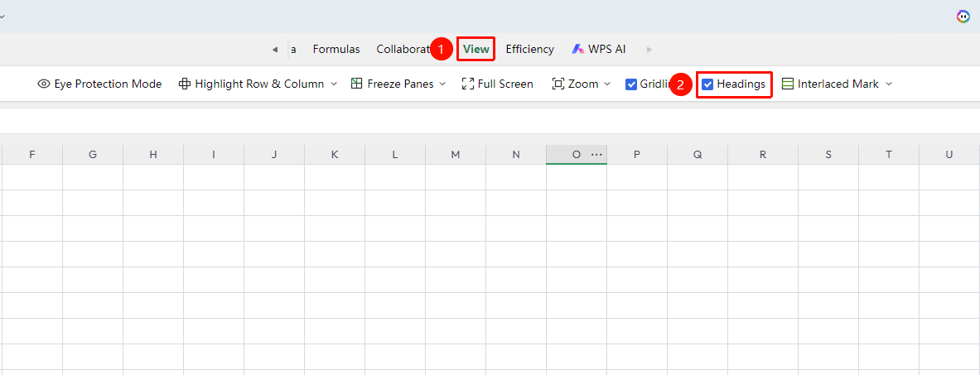Select column M header
Viewport: 980px width, 375px height.
[455, 154]
